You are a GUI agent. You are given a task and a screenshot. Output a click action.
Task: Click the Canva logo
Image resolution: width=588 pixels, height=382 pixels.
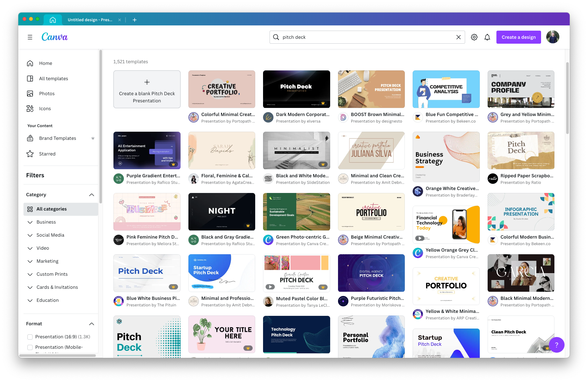coord(55,37)
